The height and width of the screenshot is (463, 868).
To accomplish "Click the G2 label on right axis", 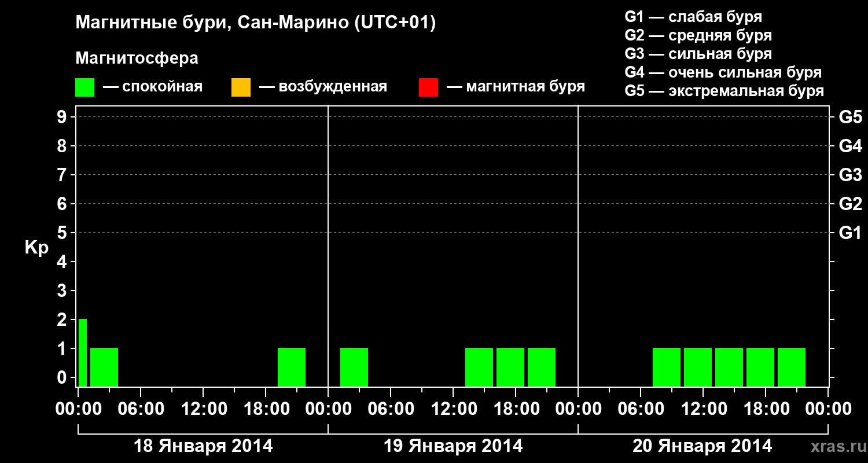I will tap(850, 204).
